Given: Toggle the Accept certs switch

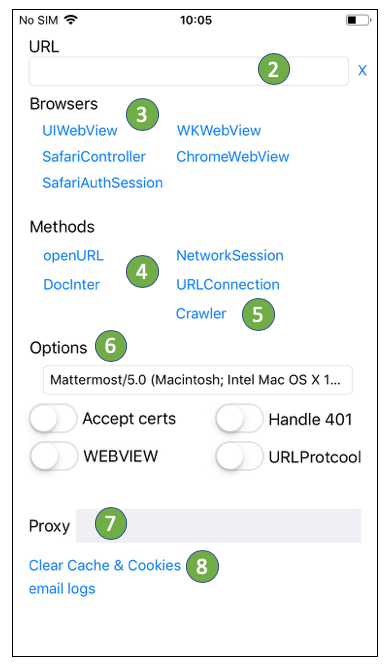Looking at the screenshot, I should 53,418.
